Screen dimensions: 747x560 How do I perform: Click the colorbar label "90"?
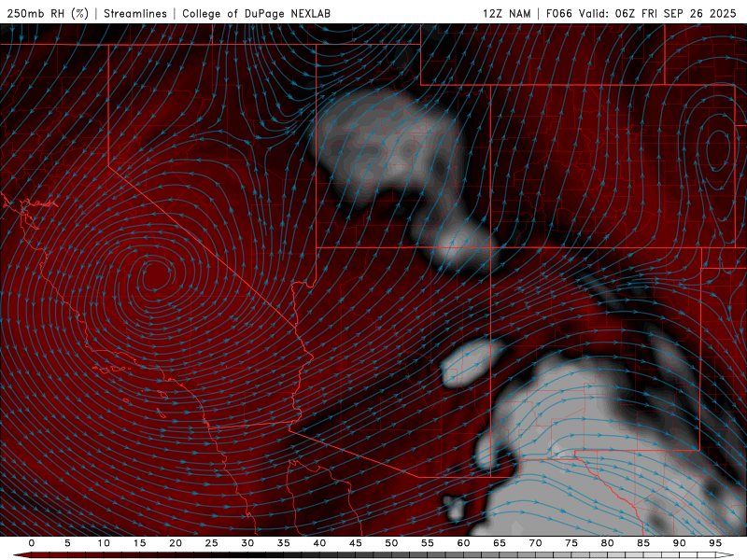[x=679, y=543]
